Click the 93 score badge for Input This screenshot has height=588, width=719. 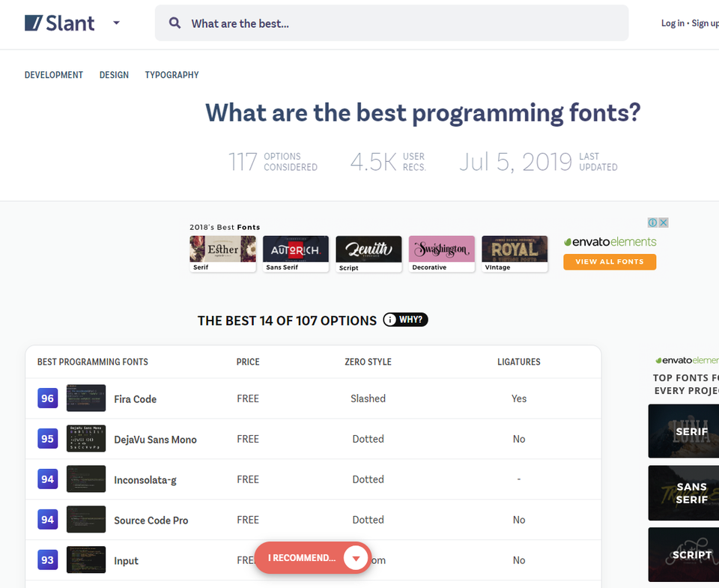(48, 560)
